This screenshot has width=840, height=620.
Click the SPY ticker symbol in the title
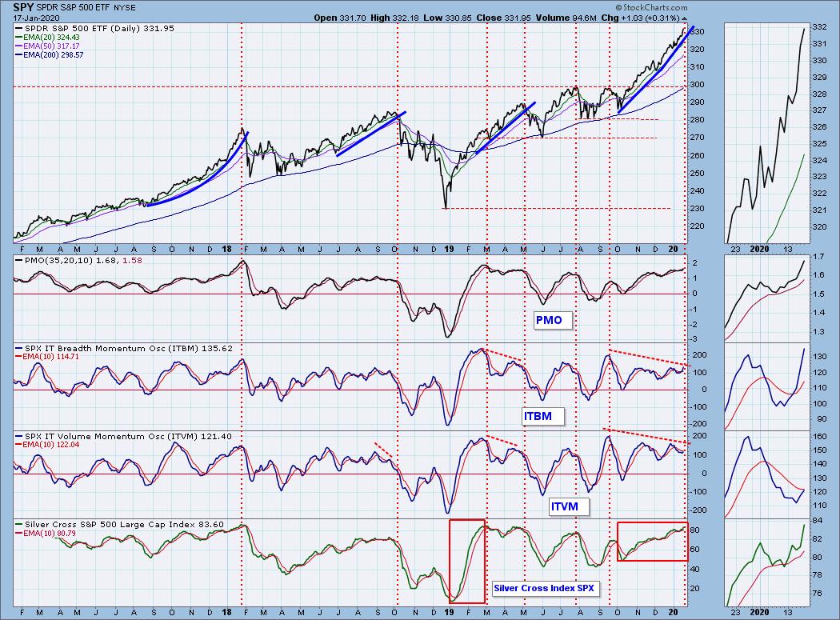click(x=23, y=7)
